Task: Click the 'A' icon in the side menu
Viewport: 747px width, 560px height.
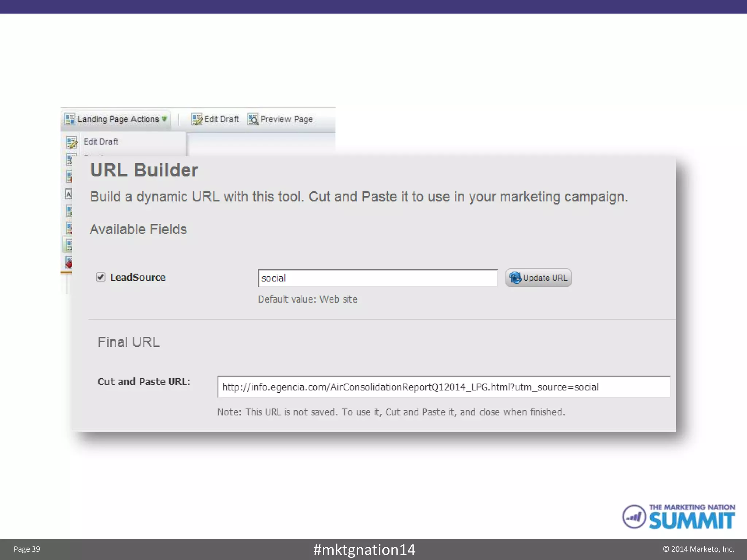Action: tap(69, 194)
